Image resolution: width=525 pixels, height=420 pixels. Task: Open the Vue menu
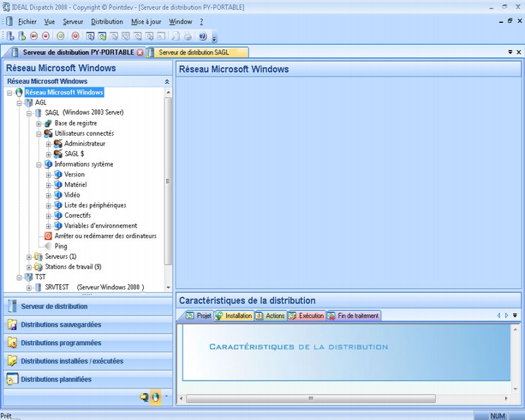pyautogui.click(x=49, y=22)
